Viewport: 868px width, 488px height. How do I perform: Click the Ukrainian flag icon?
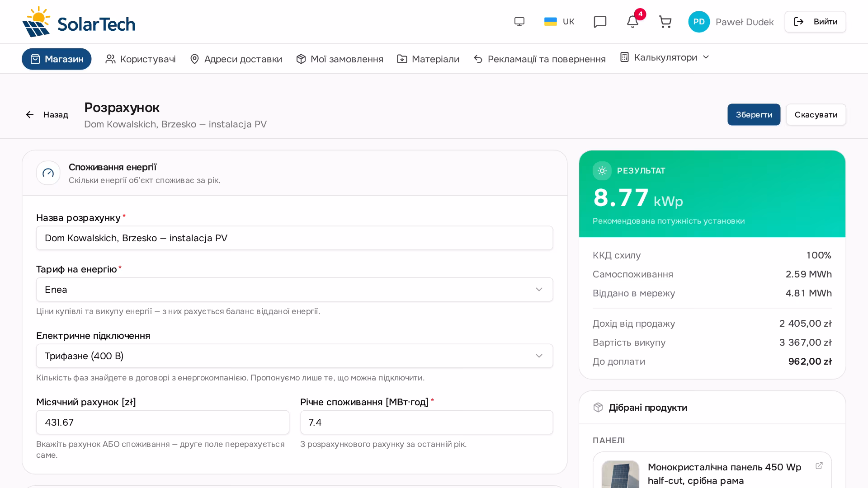(x=550, y=22)
